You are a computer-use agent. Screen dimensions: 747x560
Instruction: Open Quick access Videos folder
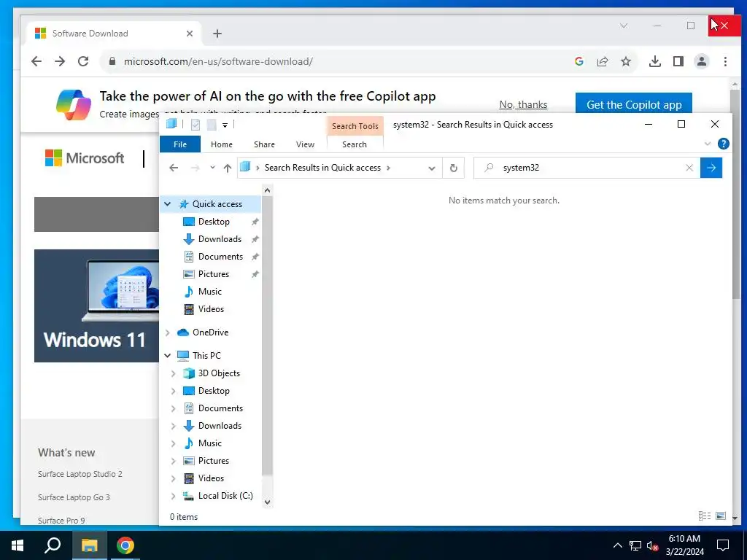coord(211,309)
